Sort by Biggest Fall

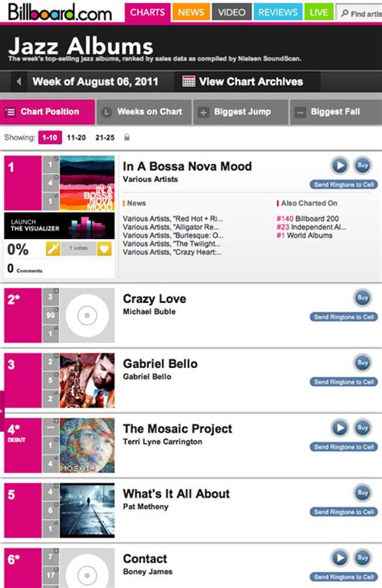click(x=336, y=112)
